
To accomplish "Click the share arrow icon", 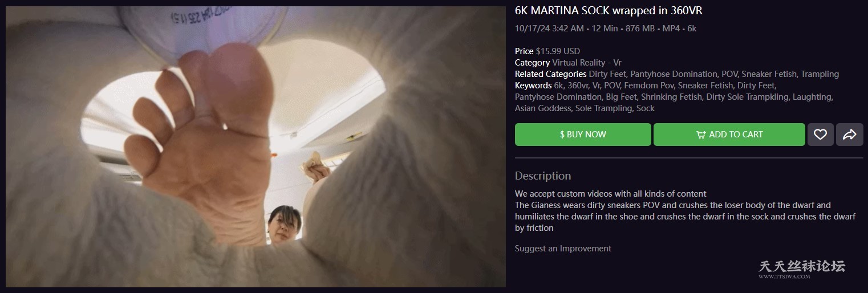I will 850,135.
